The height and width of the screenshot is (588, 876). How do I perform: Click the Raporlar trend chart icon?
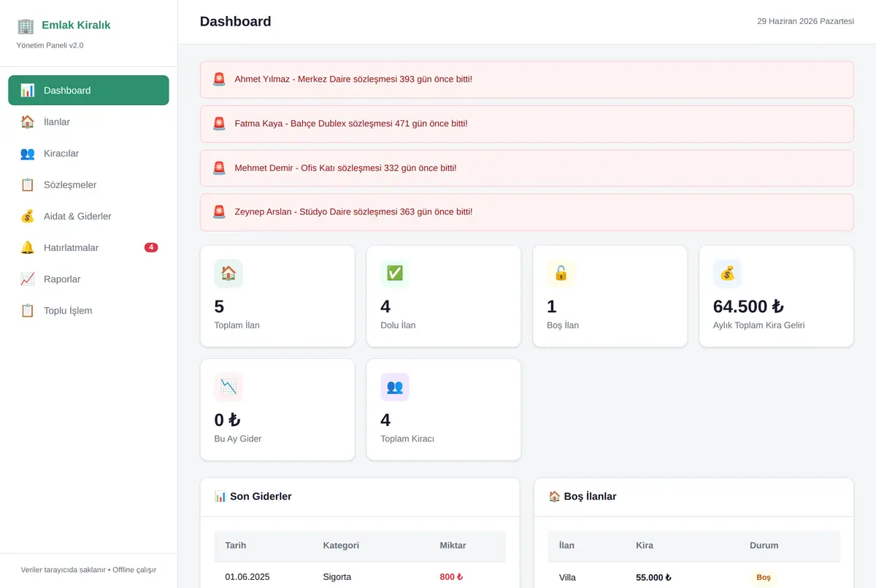click(28, 279)
